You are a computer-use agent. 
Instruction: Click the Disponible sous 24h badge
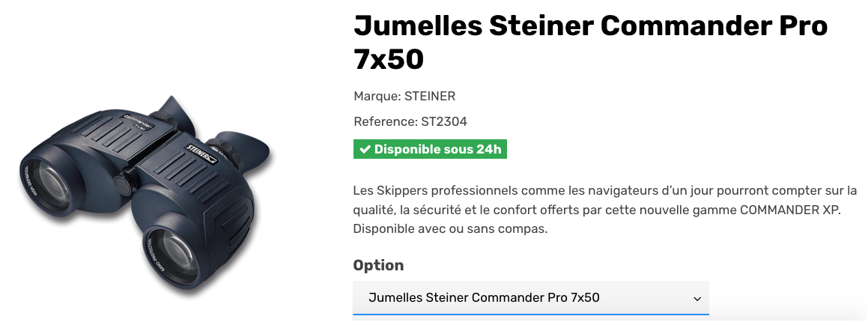tap(431, 149)
